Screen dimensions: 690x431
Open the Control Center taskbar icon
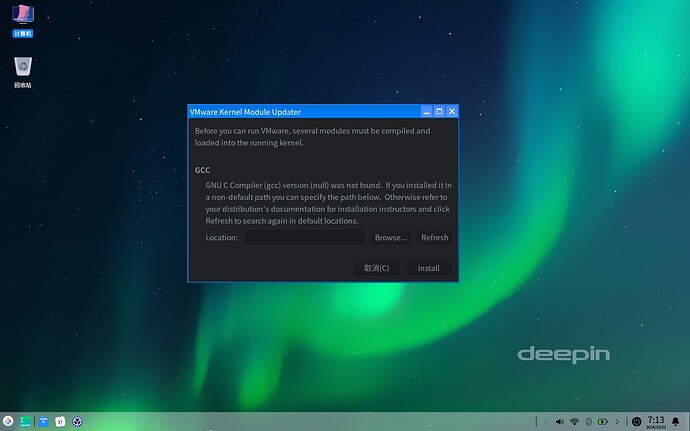(x=77, y=422)
